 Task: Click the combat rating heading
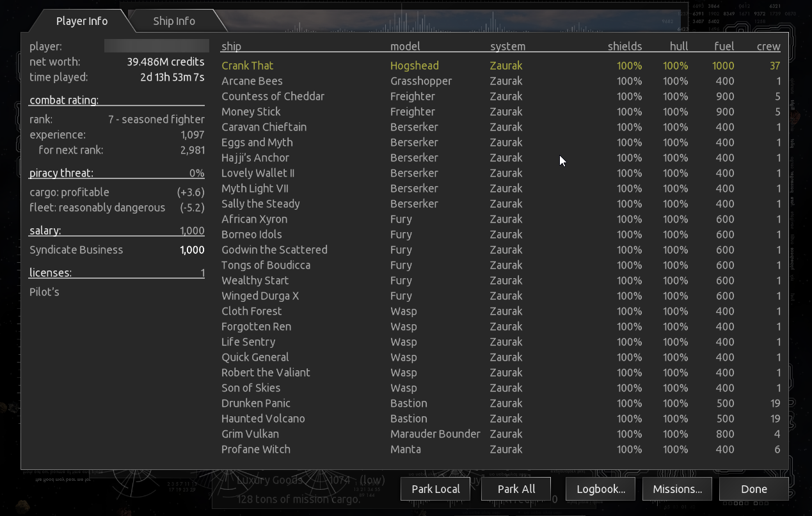[64, 100]
